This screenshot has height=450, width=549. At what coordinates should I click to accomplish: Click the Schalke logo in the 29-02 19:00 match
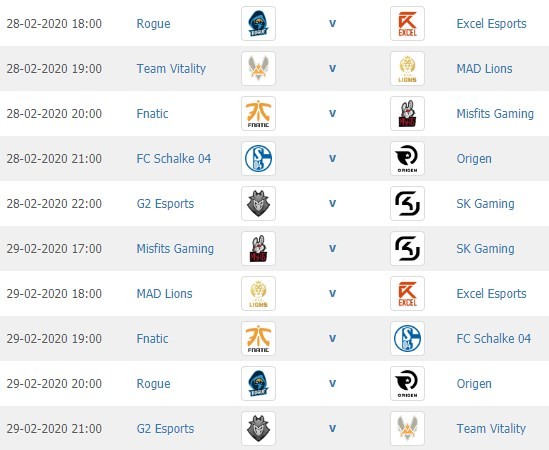click(407, 338)
